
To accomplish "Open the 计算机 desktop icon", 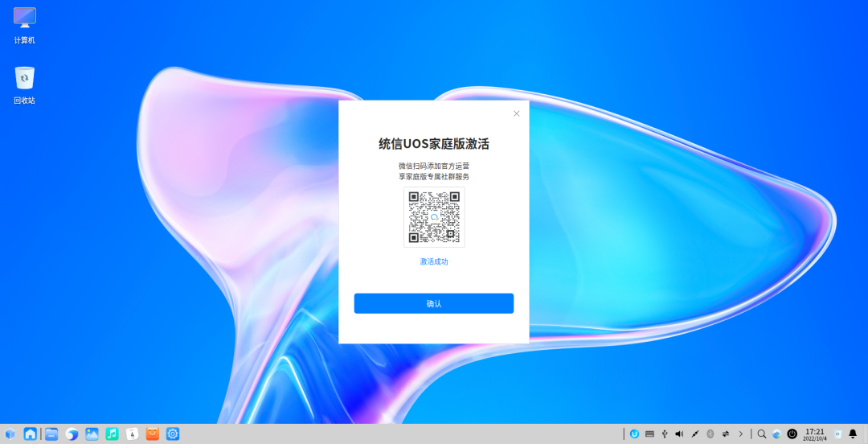I will (24, 26).
